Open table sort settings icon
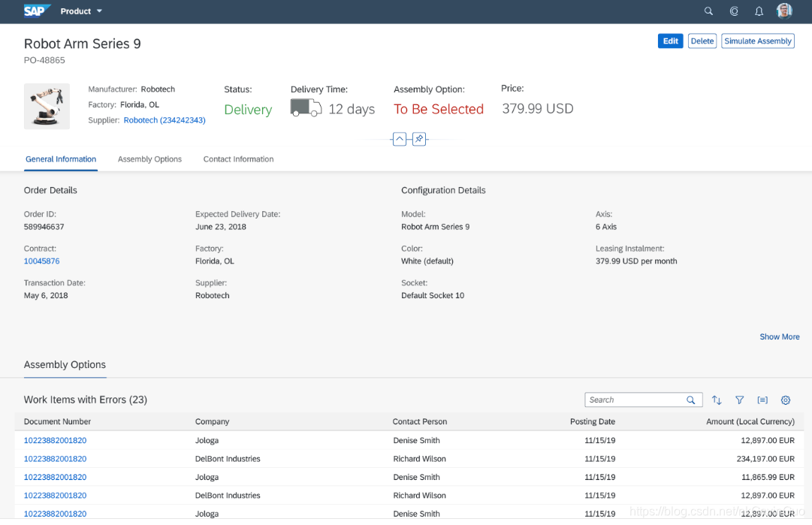812x525 pixels. pyautogui.click(x=717, y=400)
